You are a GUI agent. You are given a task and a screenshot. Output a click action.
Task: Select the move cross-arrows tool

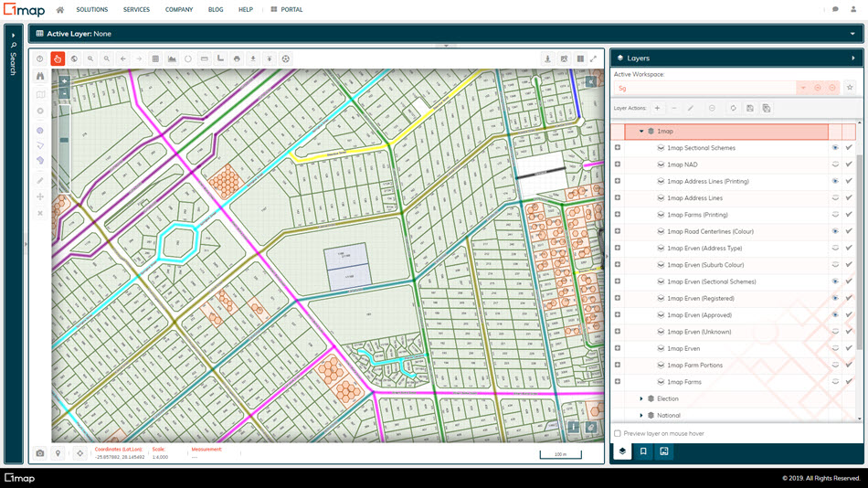[x=40, y=196]
